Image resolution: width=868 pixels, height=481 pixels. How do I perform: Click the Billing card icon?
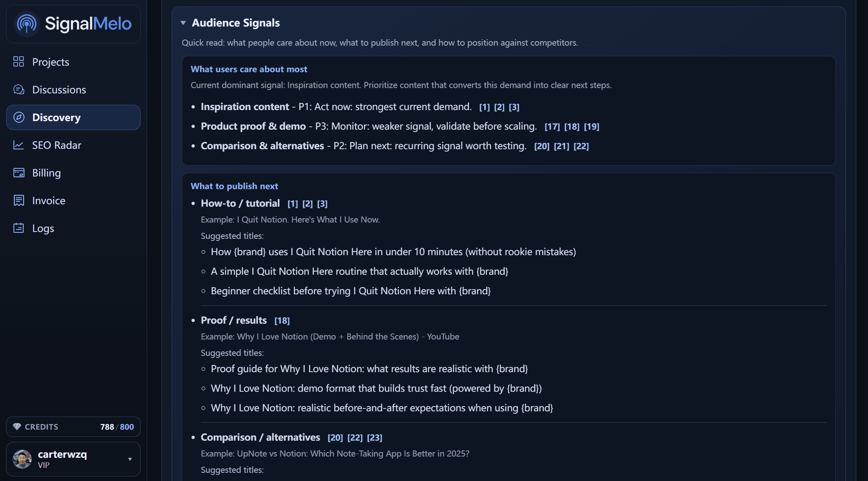pyautogui.click(x=19, y=173)
